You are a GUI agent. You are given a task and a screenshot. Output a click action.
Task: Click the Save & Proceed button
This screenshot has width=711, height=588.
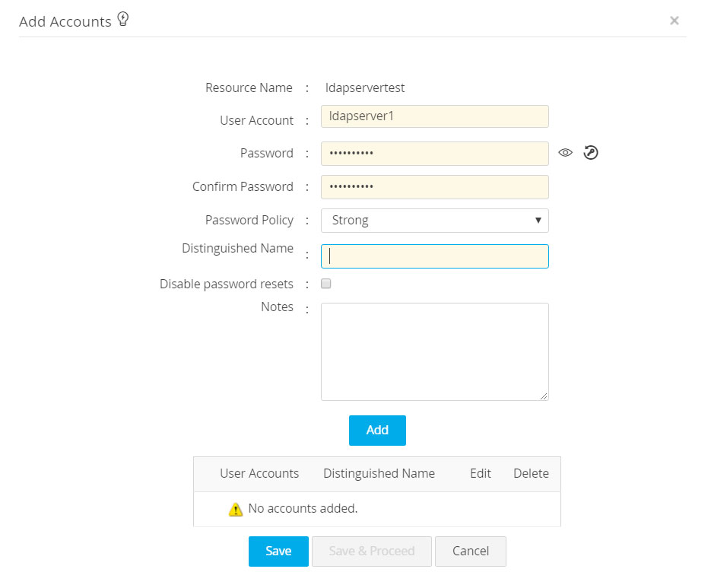pyautogui.click(x=372, y=551)
